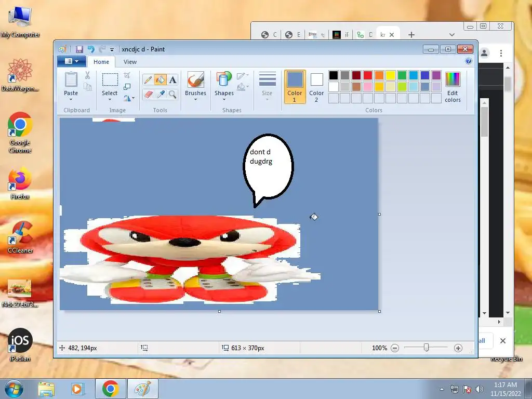Open the Shape outline dropdown
The height and width of the screenshot is (399, 532).
click(243, 76)
